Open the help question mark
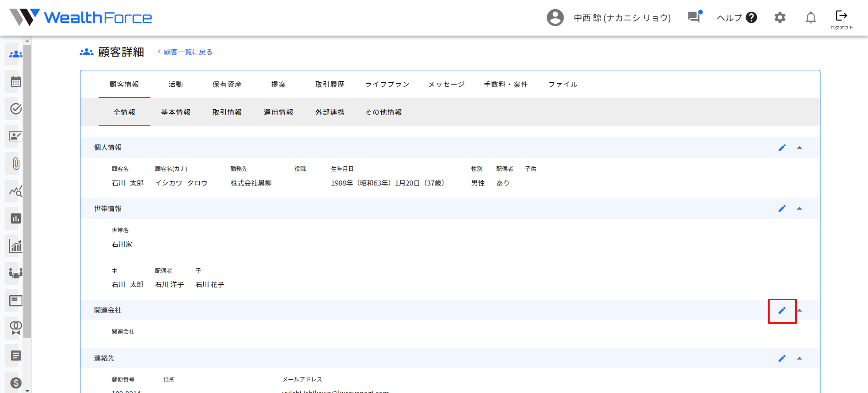This screenshot has width=868, height=393. tap(751, 18)
